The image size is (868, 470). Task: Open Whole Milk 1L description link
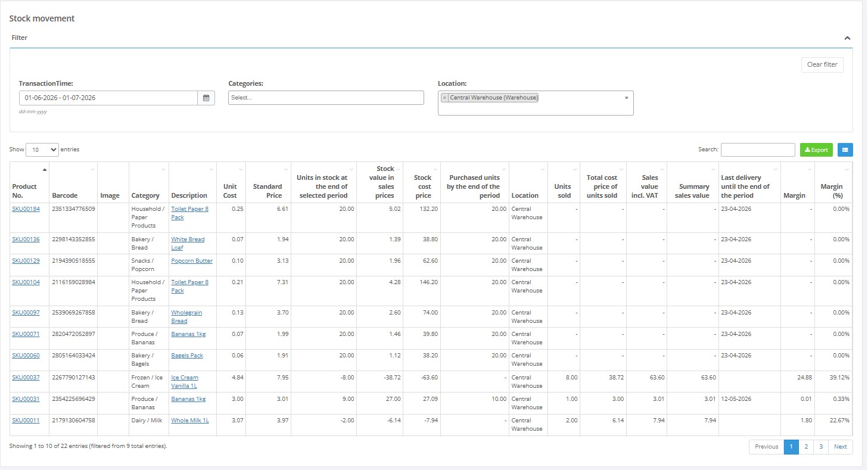click(190, 421)
